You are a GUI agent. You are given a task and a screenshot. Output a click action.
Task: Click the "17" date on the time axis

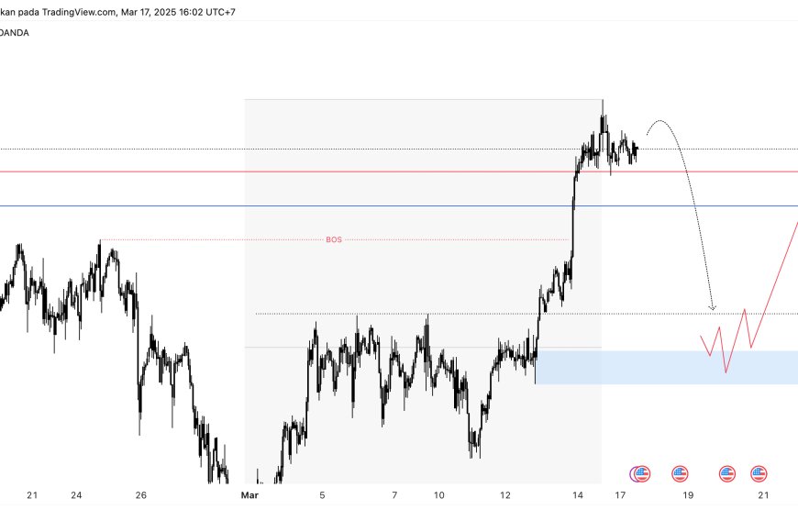tap(620, 496)
